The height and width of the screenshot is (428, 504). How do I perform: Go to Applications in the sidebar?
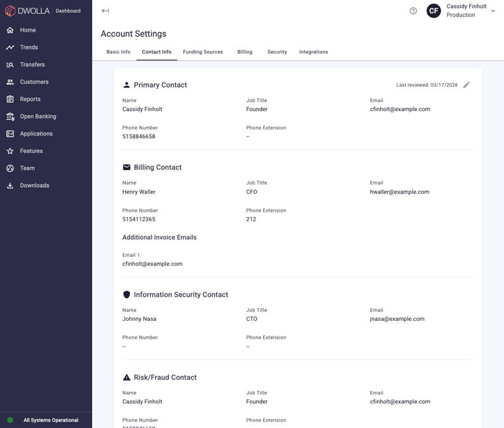36,134
